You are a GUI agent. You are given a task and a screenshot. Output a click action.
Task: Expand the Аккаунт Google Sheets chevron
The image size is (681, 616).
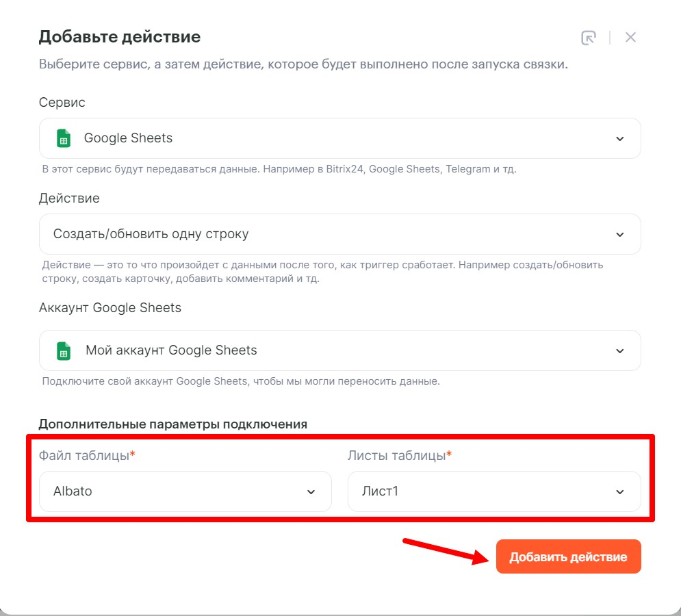[620, 351]
